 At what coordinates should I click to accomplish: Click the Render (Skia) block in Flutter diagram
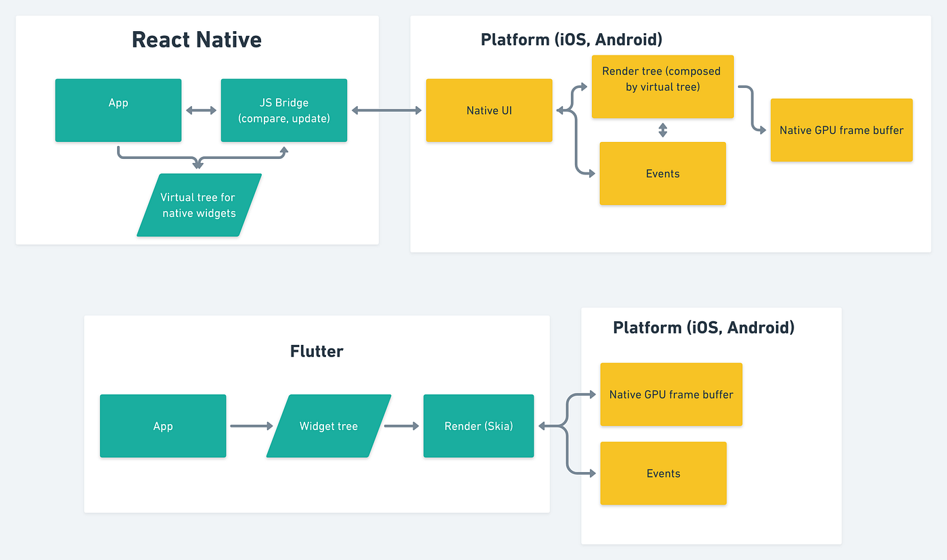tap(478, 426)
